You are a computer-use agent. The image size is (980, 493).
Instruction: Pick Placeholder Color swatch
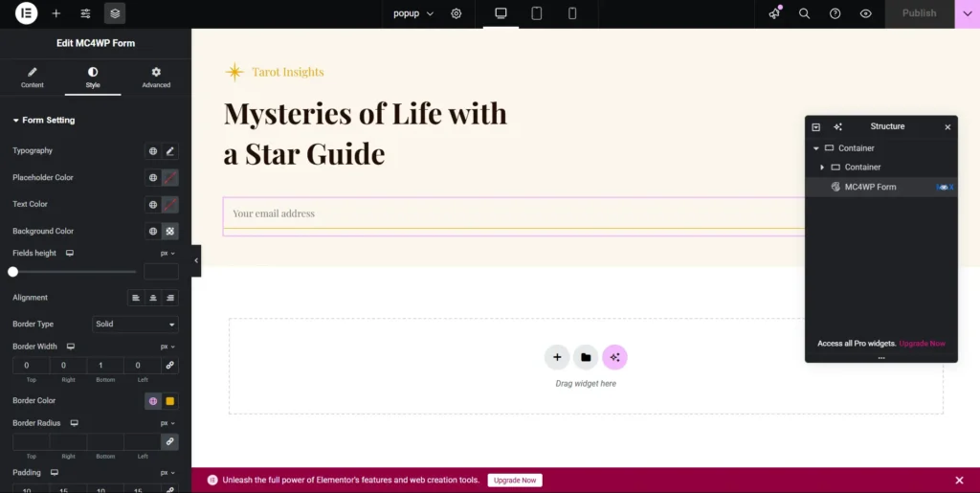170,177
